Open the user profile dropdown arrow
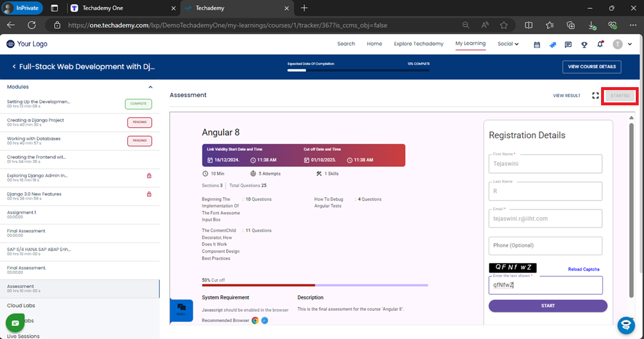 click(x=630, y=44)
